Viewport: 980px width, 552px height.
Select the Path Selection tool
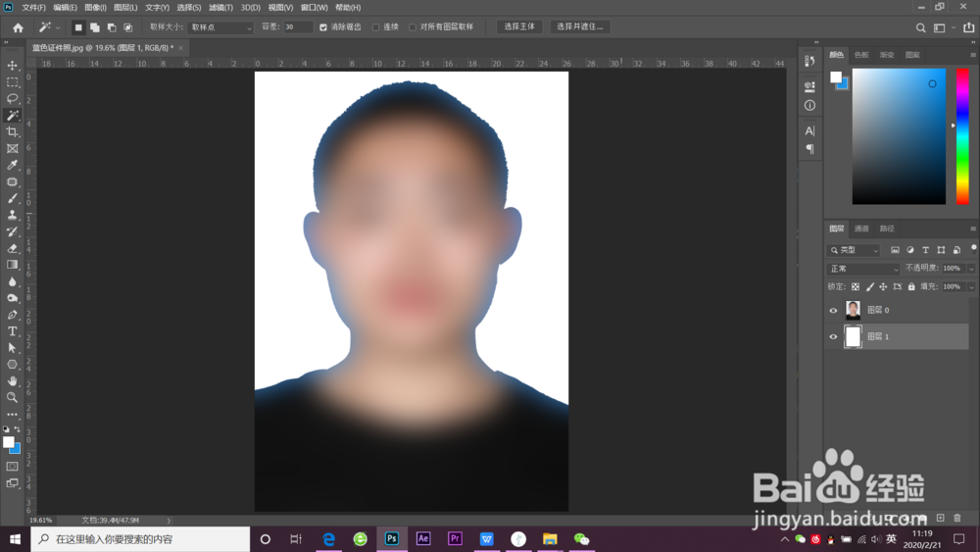pyautogui.click(x=12, y=348)
